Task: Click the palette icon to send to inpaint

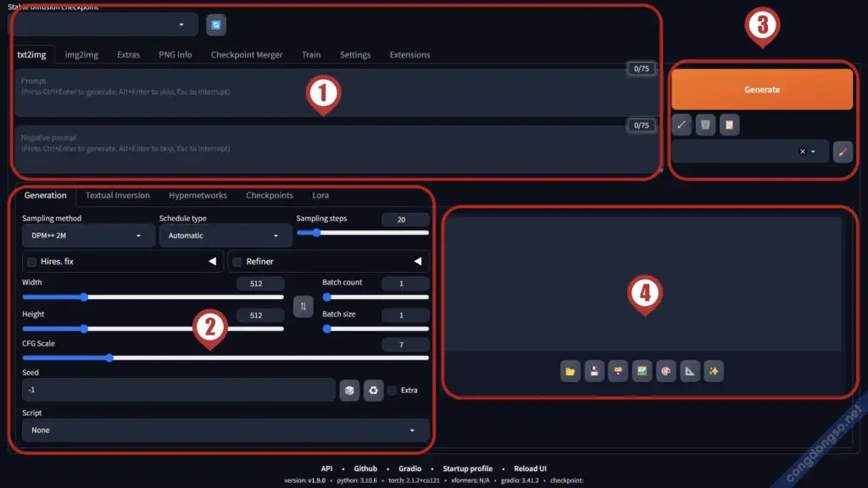Action: pyautogui.click(x=666, y=371)
